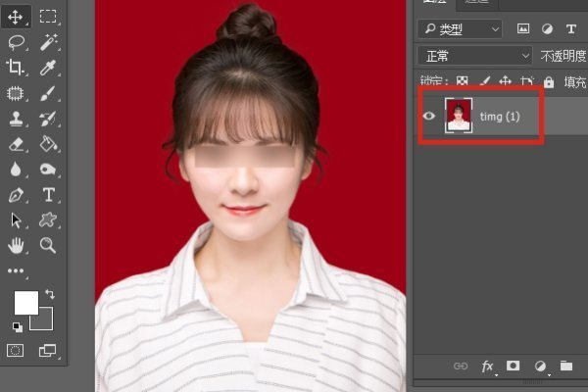Select the Crop tool
Image resolution: width=588 pixels, height=392 pixels.
(16, 68)
